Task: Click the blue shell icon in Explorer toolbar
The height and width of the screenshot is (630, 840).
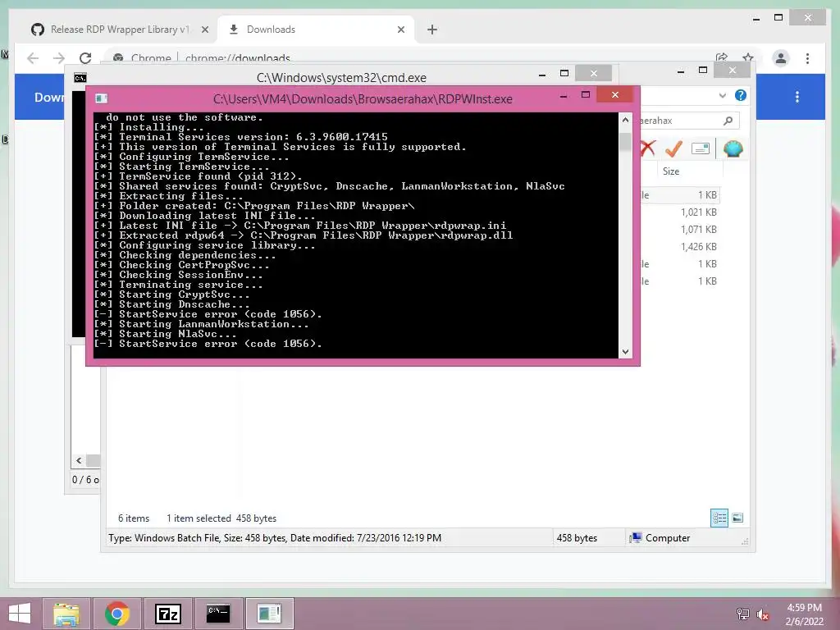Action: click(x=733, y=148)
